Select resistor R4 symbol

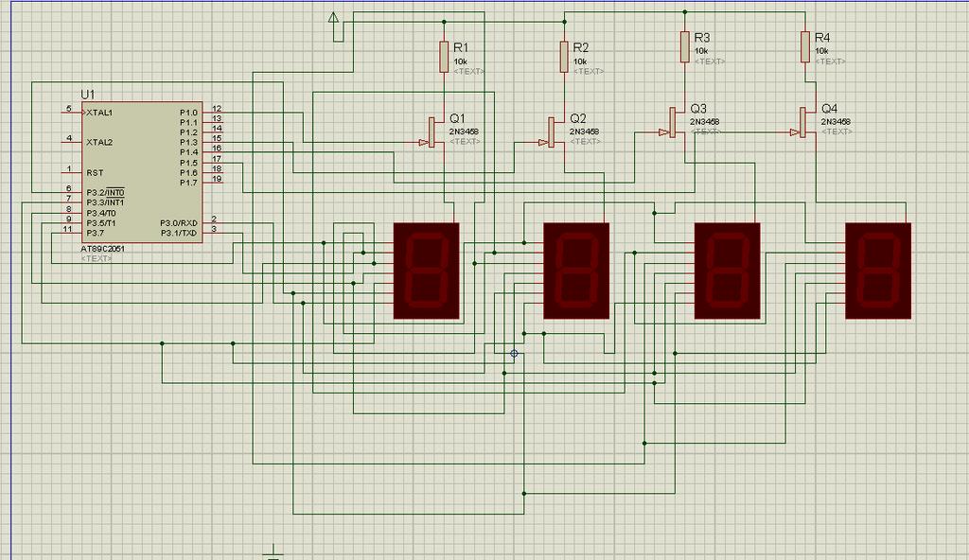(x=804, y=47)
